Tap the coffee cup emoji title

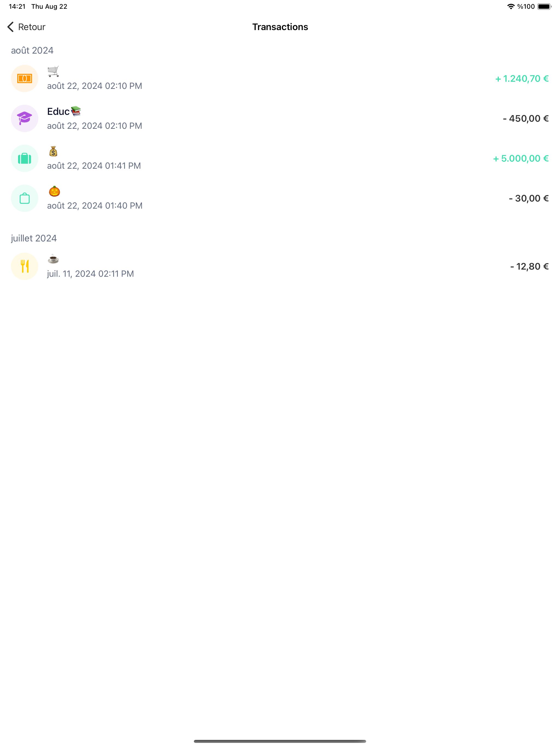coord(53,259)
